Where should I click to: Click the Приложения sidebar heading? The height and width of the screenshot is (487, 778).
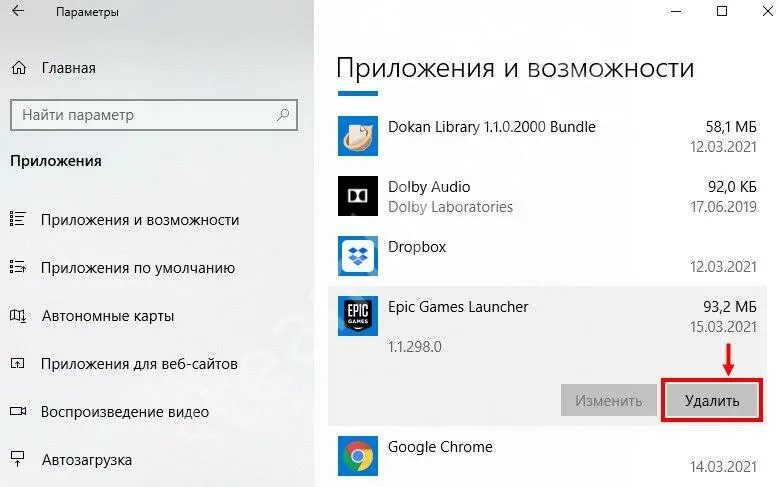[x=56, y=161]
